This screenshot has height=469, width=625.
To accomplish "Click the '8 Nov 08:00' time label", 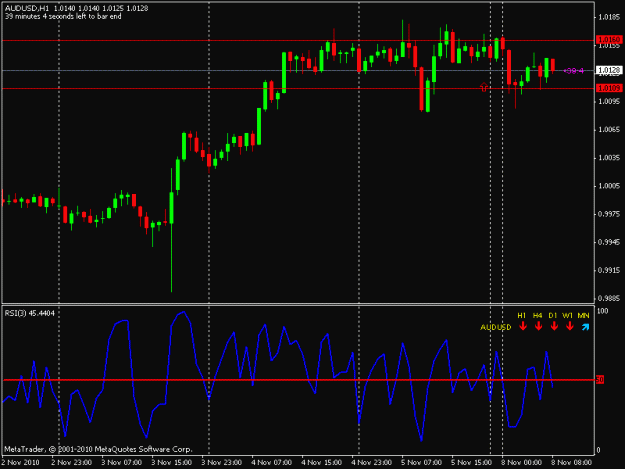I will point(572,462).
